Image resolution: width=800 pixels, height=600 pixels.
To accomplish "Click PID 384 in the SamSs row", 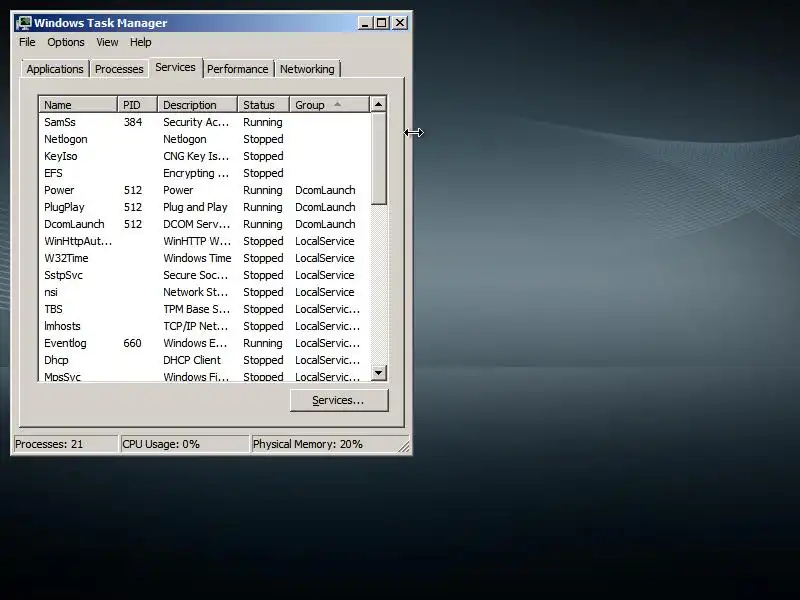I will pyautogui.click(x=133, y=122).
